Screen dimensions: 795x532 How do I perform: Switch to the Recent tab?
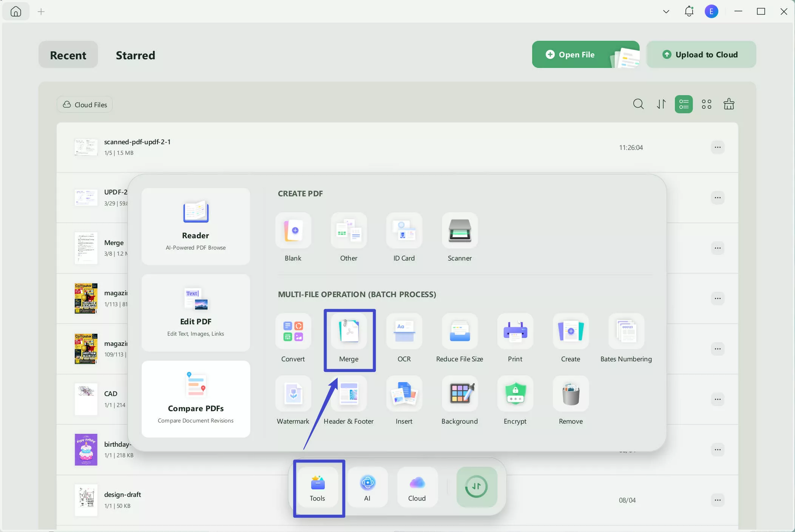(x=68, y=55)
